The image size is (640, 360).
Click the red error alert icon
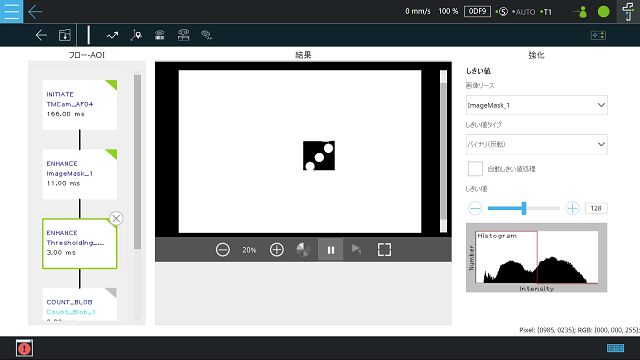24,348
